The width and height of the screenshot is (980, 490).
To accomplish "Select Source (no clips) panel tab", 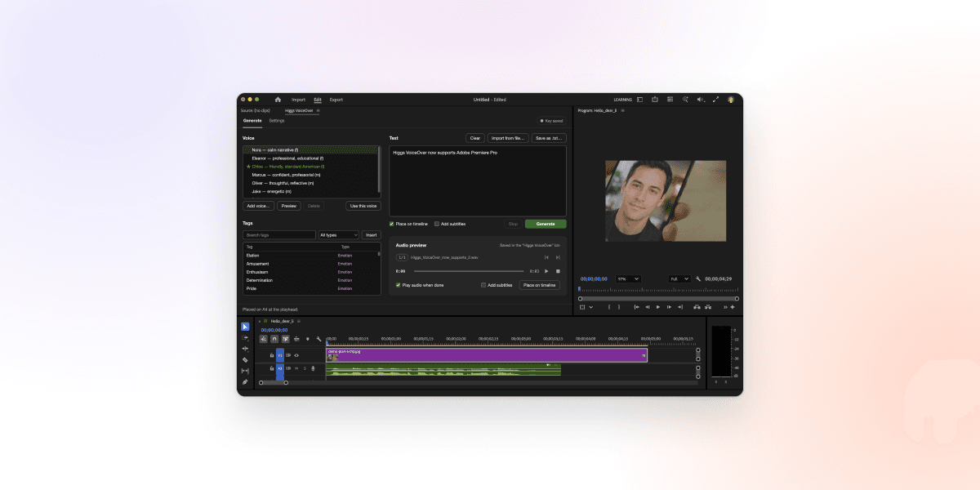I will [x=256, y=110].
